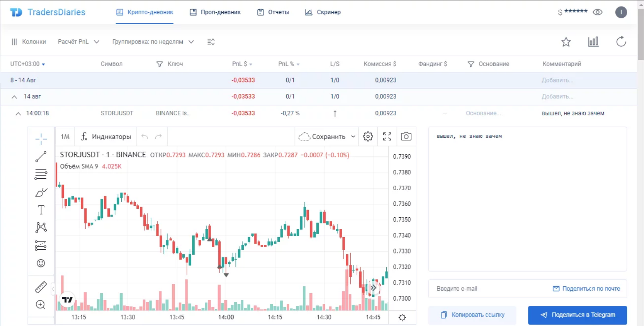The width and height of the screenshot is (644, 326).
Task: Open the Расчёт PnL dropdown
Action: (78, 42)
